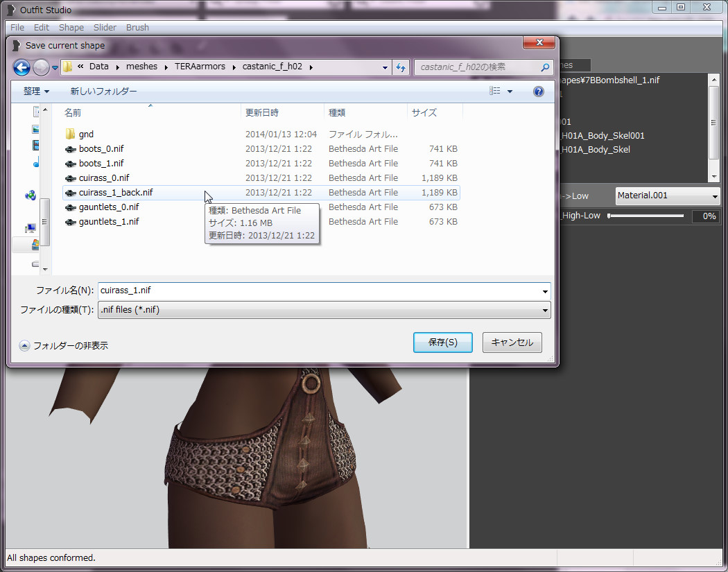Click the 0% slider value field
Image resolution: width=728 pixels, height=572 pixels.
pos(706,216)
